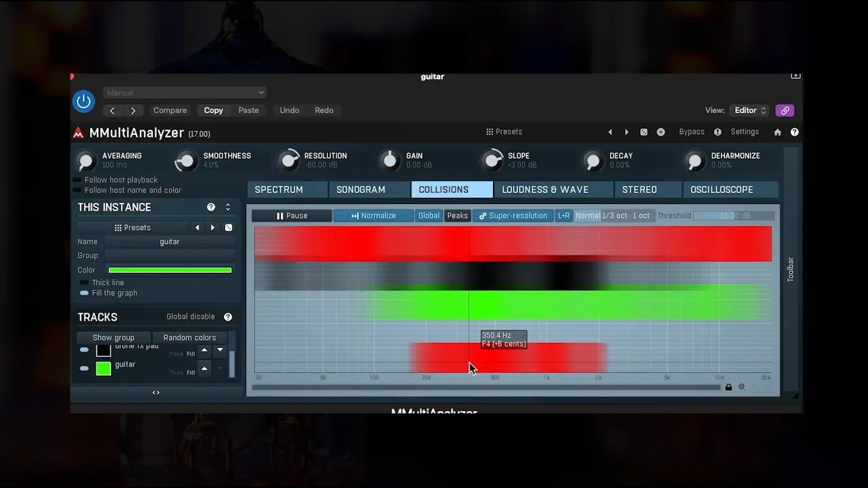Toggle the Global button in collisions toolbar
Screen dimensions: 868x488
[429, 216]
